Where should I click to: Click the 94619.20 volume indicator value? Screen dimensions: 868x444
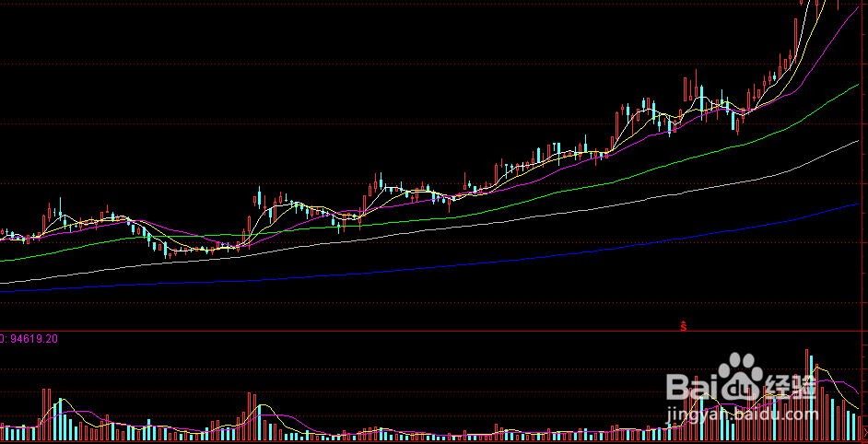click(32, 338)
